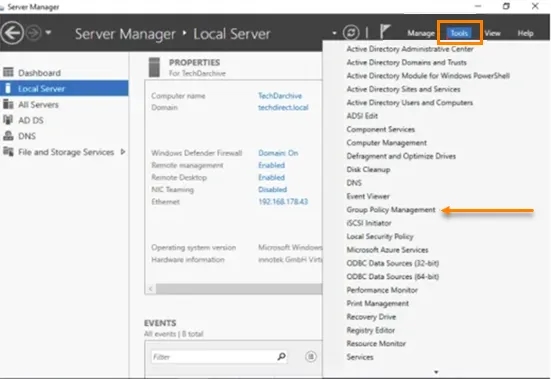Open the View menu
Screen dimensions: 551x379
tap(492, 33)
